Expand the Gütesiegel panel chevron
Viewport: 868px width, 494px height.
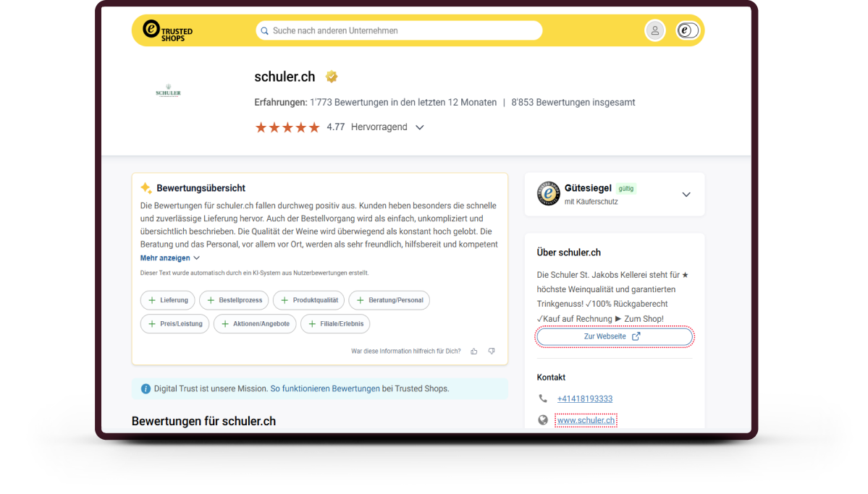pos(686,195)
